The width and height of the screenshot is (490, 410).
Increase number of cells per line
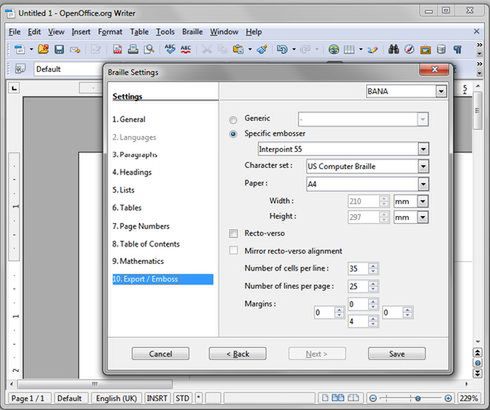tap(373, 266)
